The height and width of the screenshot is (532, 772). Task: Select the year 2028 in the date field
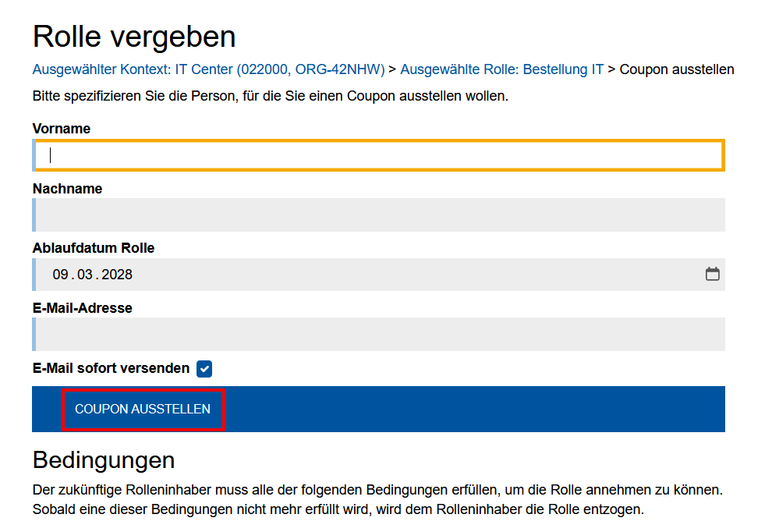coord(117,274)
